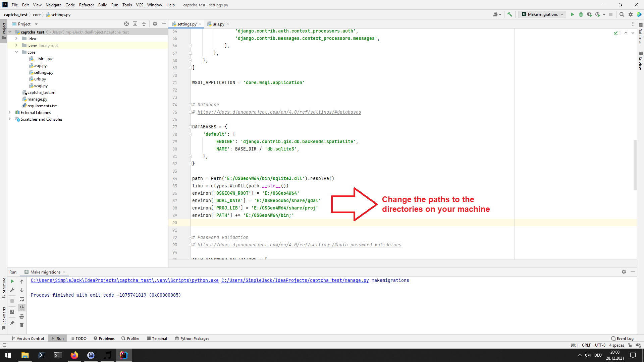Open Search Everywhere magnifier icon
Image resolution: width=644 pixels, height=362 pixels.
point(622,14)
